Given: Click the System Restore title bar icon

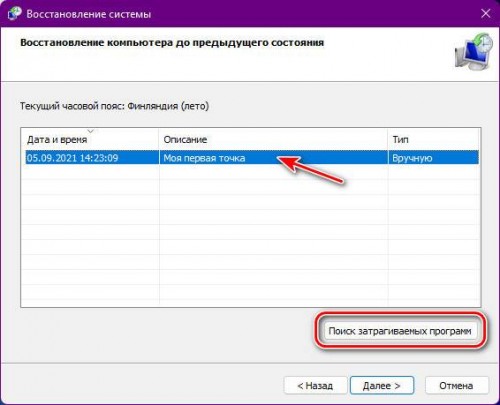Looking at the screenshot, I should 14,14.
